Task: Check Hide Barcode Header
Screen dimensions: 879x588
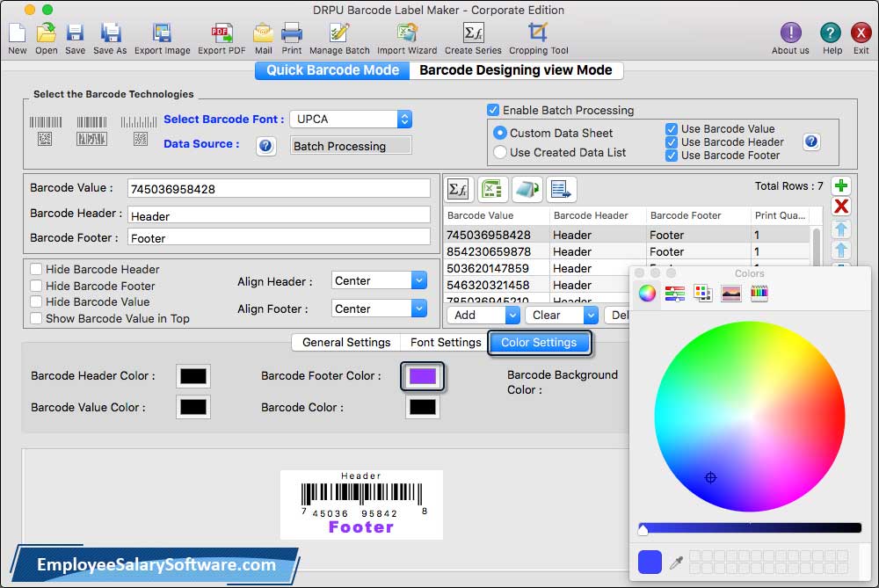Action: pyautogui.click(x=36, y=269)
